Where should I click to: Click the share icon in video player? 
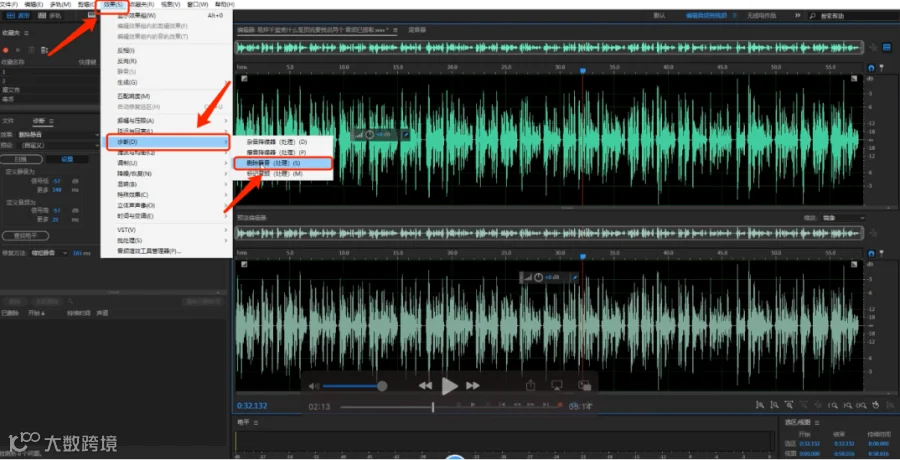[530, 385]
